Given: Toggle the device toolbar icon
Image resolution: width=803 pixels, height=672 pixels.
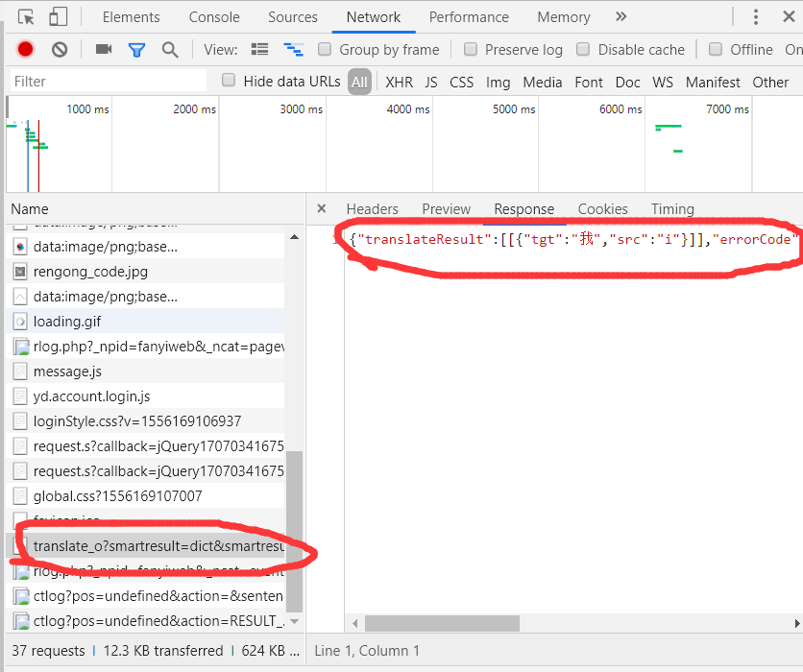Looking at the screenshot, I should (x=58, y=17).
